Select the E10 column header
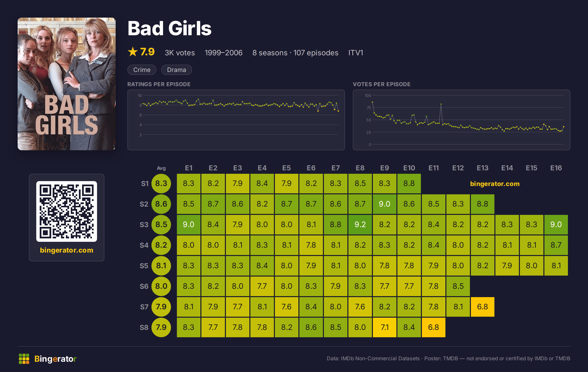The width and height of the screenshot is (588, 372). pos(409,168)
